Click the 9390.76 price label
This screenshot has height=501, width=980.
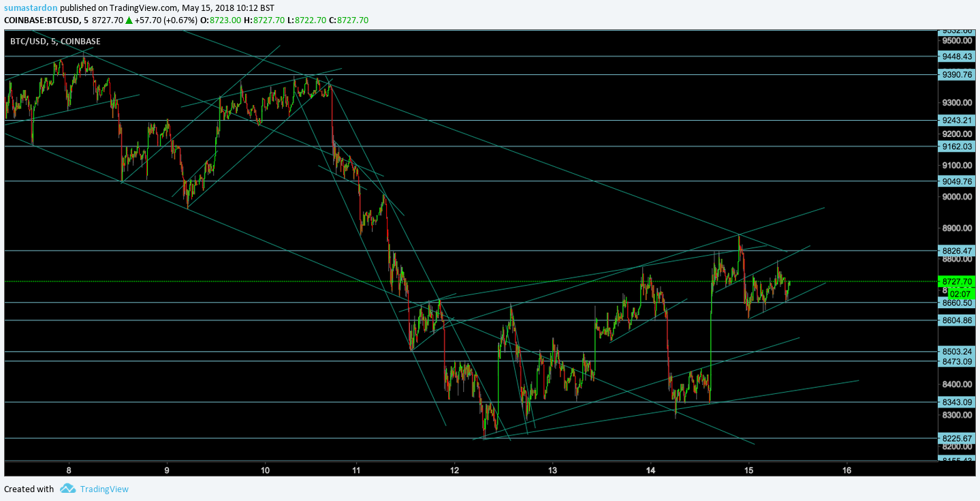point(958,75)
